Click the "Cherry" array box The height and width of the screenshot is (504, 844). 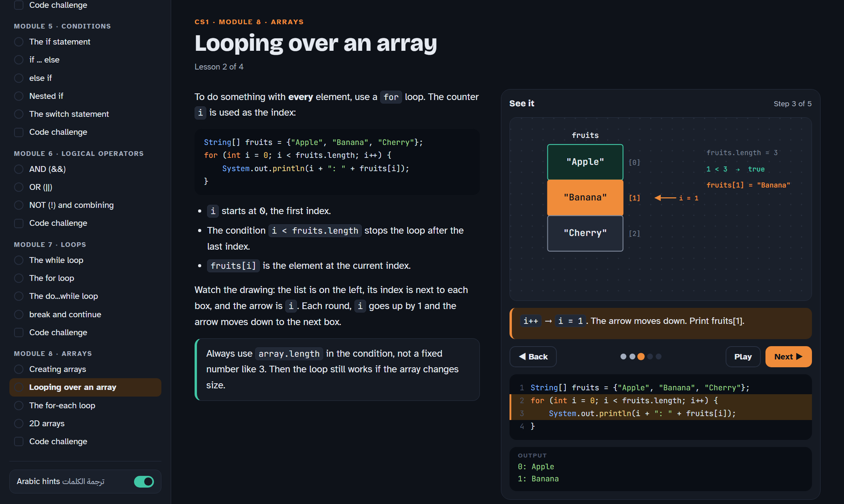tap(585, 233)
